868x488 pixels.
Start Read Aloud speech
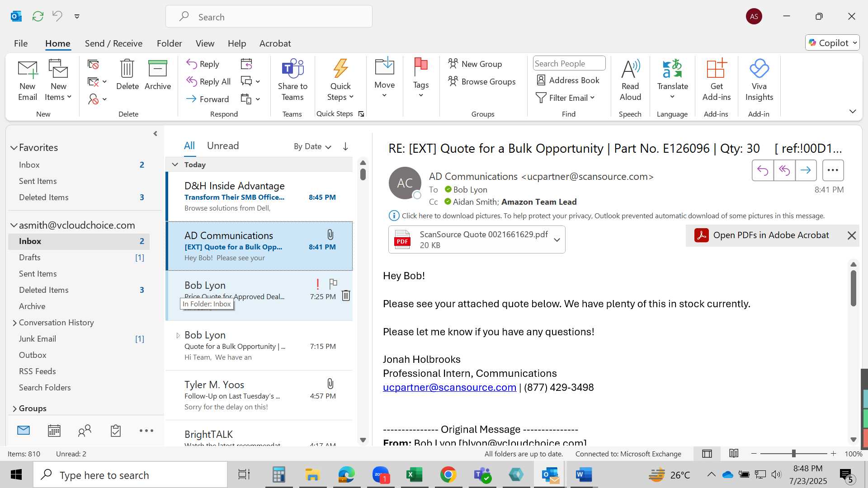point(630,80)
